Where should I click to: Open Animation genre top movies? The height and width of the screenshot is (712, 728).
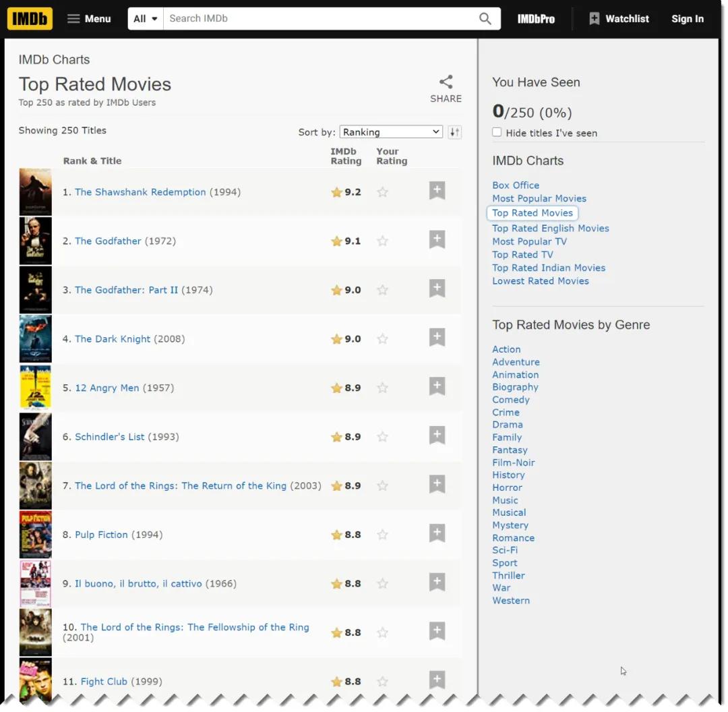point(516,375)
